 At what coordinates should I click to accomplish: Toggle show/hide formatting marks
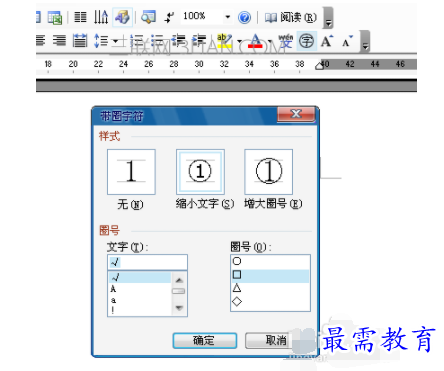(x=169, y=17)
